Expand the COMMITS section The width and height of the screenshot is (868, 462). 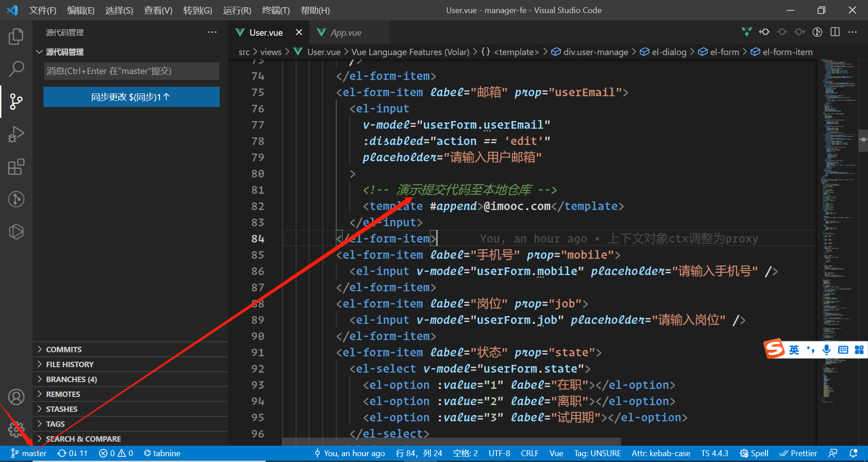(130, 350)
